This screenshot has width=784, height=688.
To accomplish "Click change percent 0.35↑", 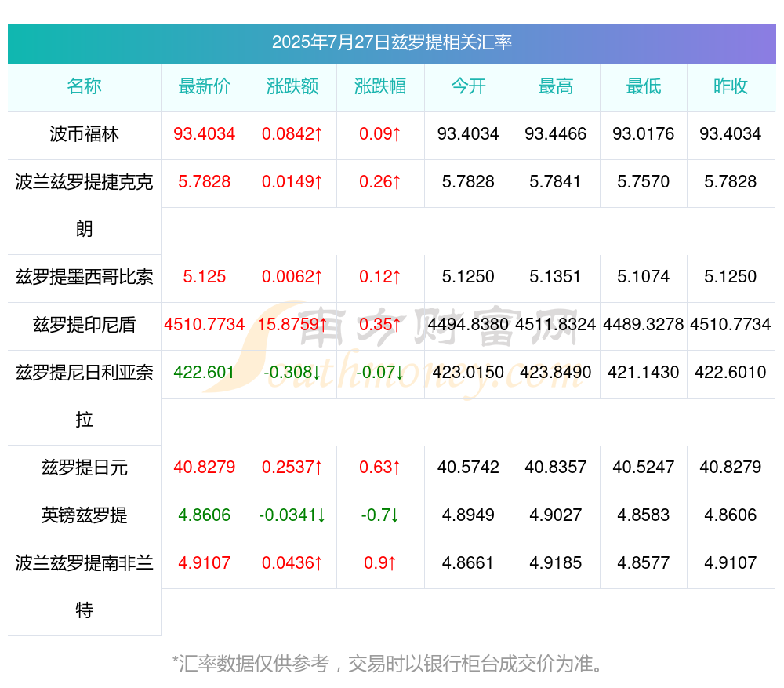I will click(x=380, y=325).
